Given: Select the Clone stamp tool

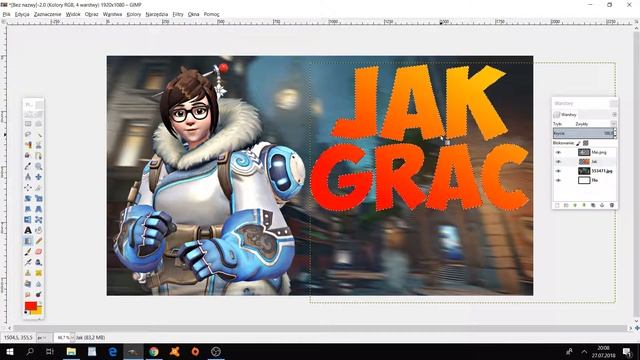Looking at the screenshot, I should pos(28,273).
